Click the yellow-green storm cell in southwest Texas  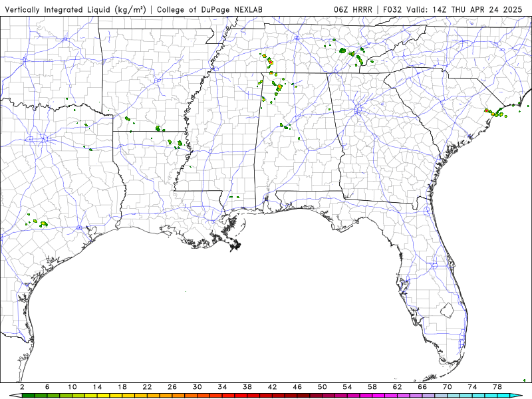pyautogui.click(x=43, y=224)
